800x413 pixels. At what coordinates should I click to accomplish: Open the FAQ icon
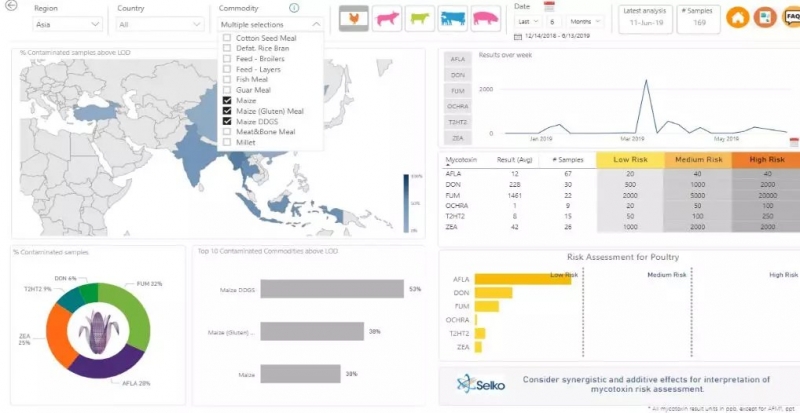791,18
